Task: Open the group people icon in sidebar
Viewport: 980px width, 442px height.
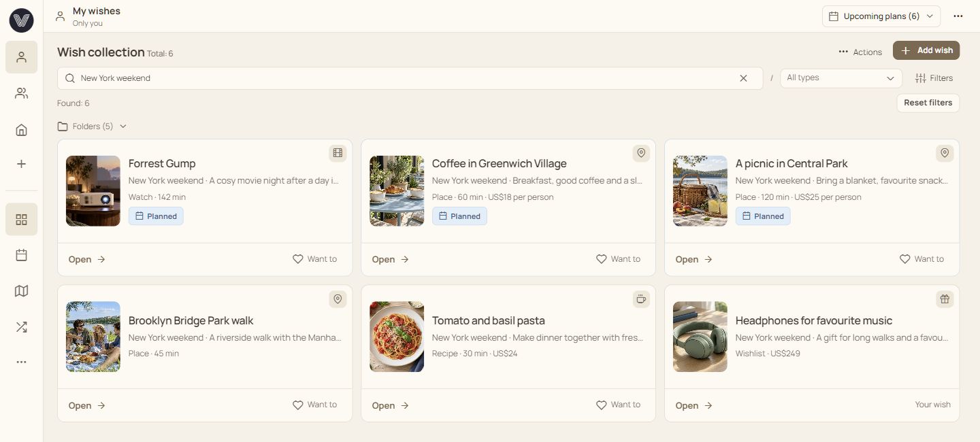Action: pos(21,93)
